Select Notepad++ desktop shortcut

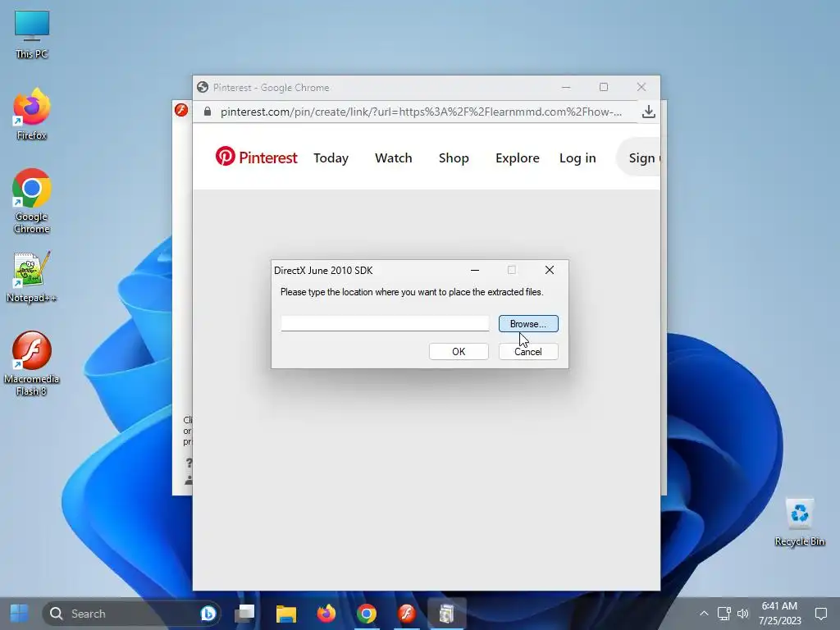tap(32, 277)
